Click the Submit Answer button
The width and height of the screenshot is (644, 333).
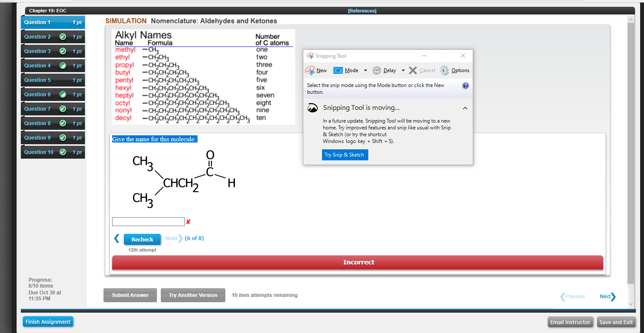click(x=130, y=295)
